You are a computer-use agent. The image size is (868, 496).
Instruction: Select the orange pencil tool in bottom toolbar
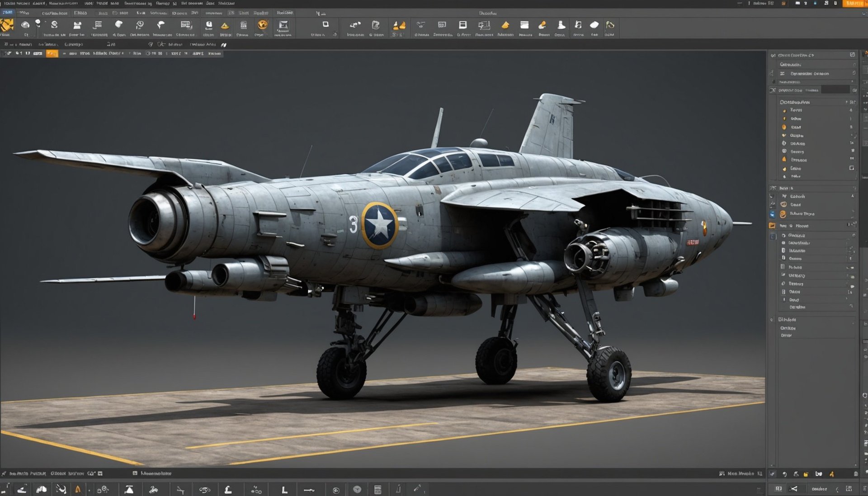pyautogui.click(x=78, y=489)
